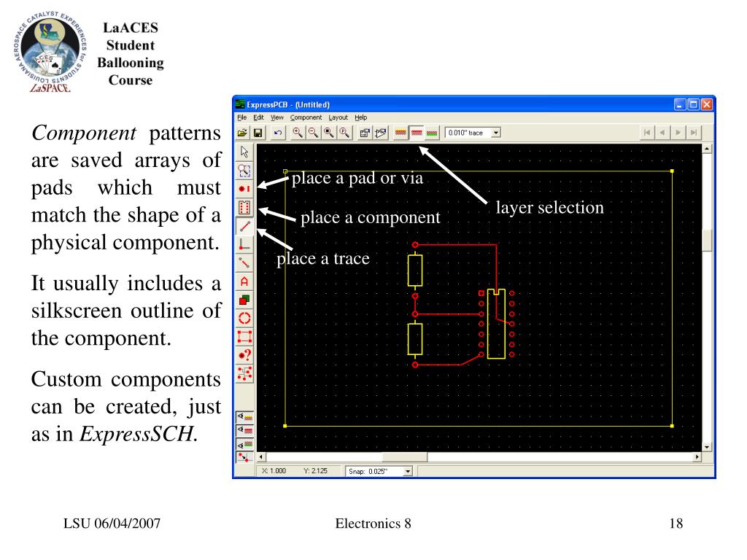Minimize the ExpressPCB window
This screenshot has width=747, height=560.
(681, 104)
